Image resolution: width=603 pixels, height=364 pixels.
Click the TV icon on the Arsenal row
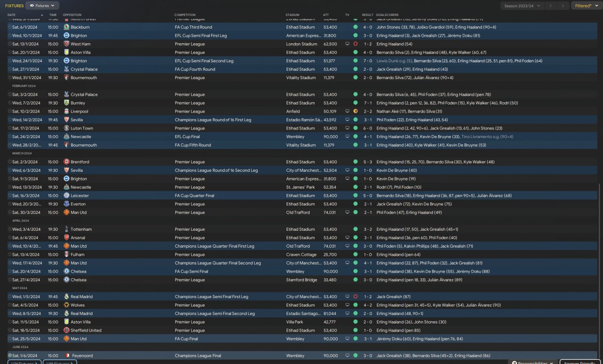[x=347, y=238]
